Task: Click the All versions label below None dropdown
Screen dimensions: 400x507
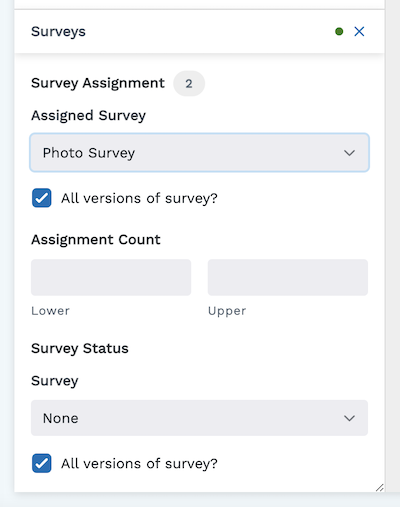Action: pos(139,464)
